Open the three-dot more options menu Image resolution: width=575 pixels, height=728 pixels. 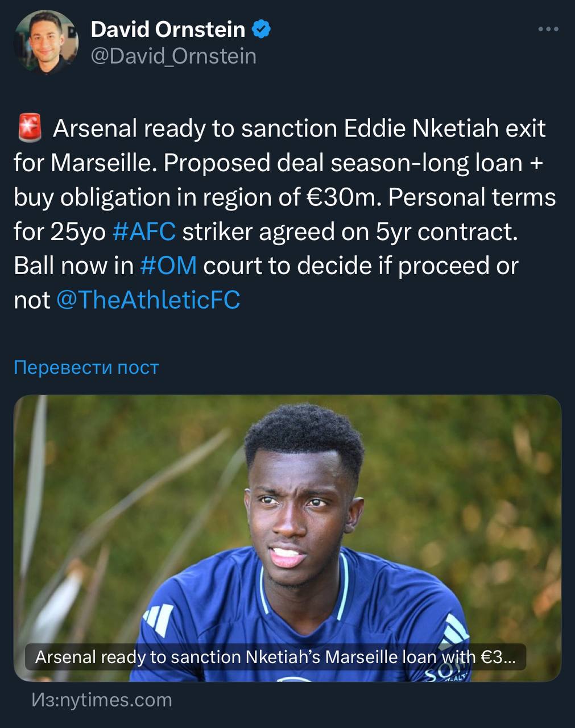tap(548, 30)
